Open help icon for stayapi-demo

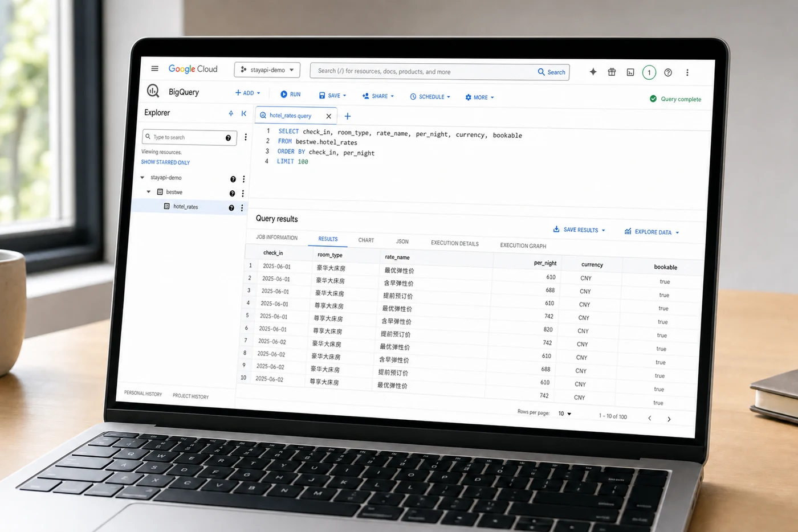pos(233,179)
